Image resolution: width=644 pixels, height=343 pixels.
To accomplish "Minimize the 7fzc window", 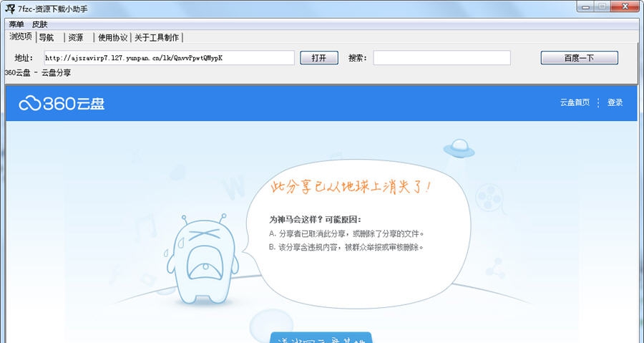I will point(585,6).
